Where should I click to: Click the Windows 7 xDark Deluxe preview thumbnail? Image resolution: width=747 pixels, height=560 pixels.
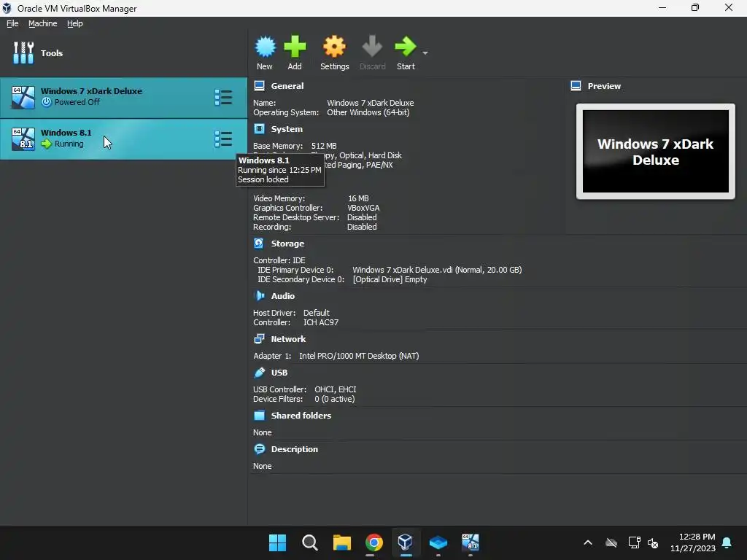pos(656,152)
